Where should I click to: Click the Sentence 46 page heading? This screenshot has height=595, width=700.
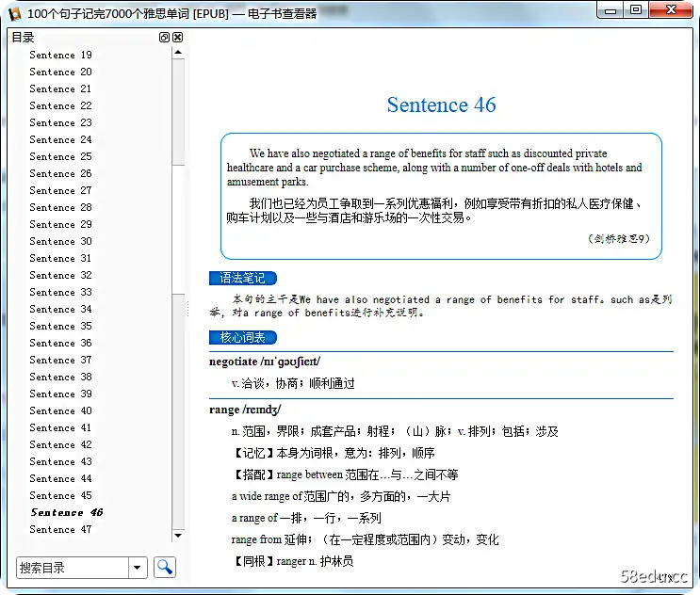coord(441,105)
